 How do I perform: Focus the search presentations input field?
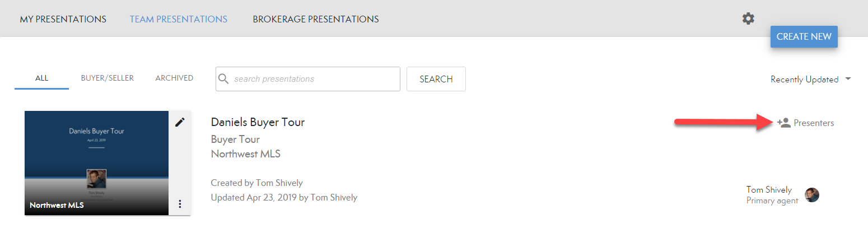(314, 79)
